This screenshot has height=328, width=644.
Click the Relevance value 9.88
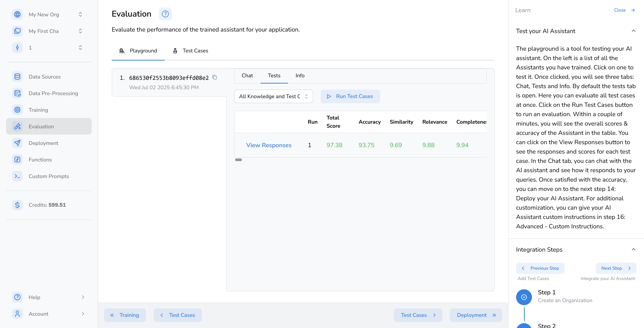point(429,145)
